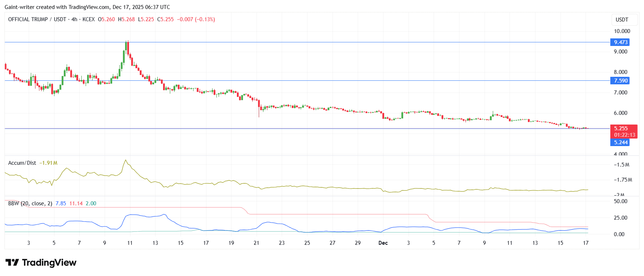Viewport: 644px width, 276px height.
Task: Click the OFFICIAL TRUMP / USDT symbol title
Action: pyautogui.click(x=37, y=19)
